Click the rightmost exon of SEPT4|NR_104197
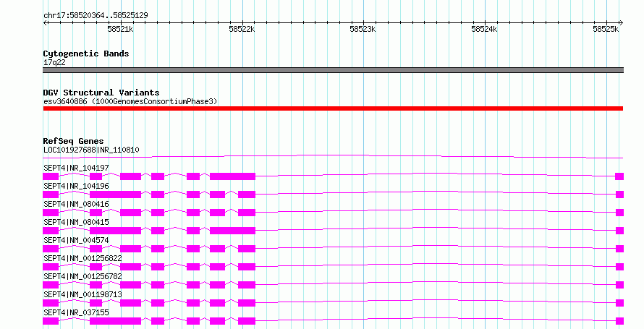This screenshot has width=644, height=329. [619, 176]
